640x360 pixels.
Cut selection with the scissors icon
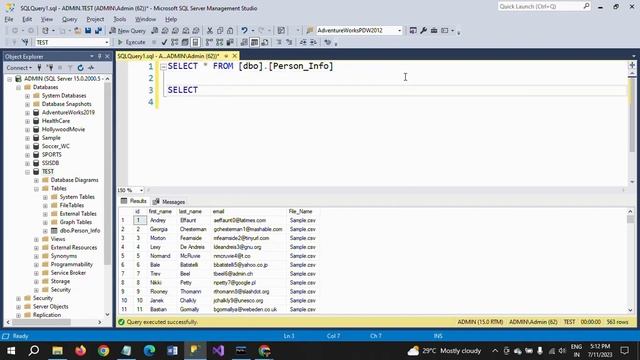tap(210, 31)
